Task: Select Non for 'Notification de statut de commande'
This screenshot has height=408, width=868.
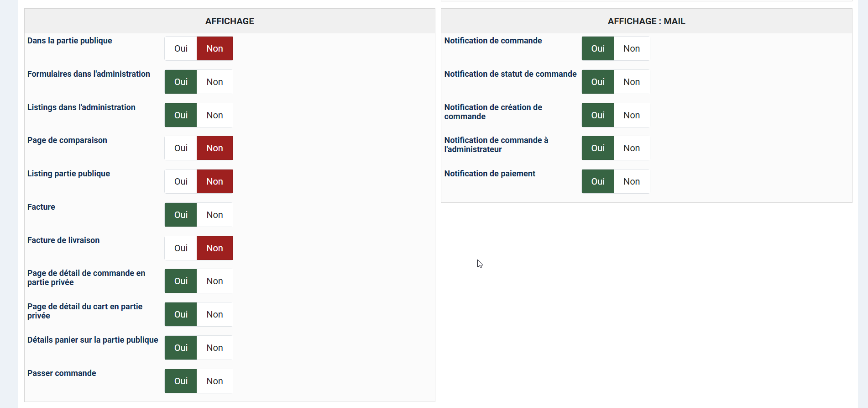Action: [x=632, y=82]
